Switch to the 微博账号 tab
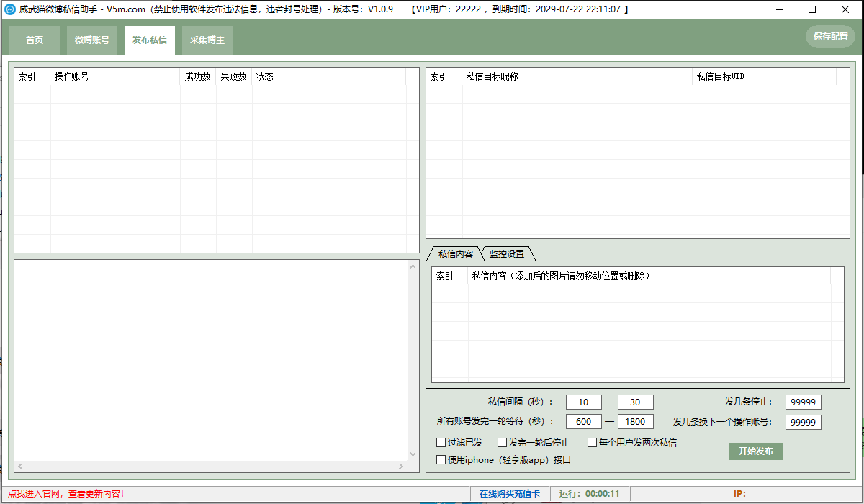 [92, 40]
